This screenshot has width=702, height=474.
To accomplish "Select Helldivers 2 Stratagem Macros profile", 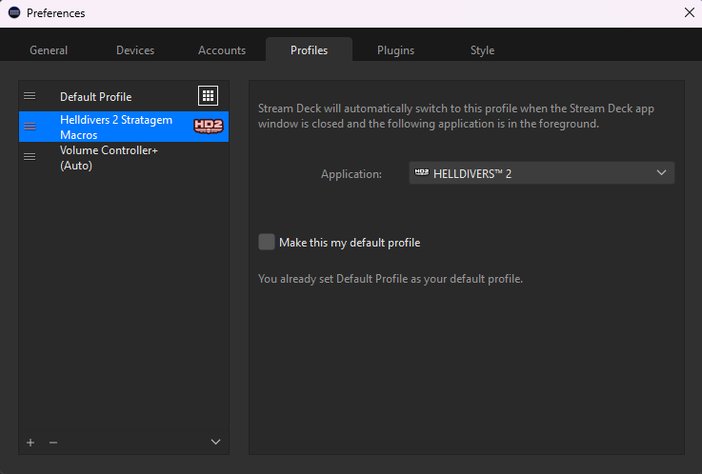I will (x=116, y=126).
